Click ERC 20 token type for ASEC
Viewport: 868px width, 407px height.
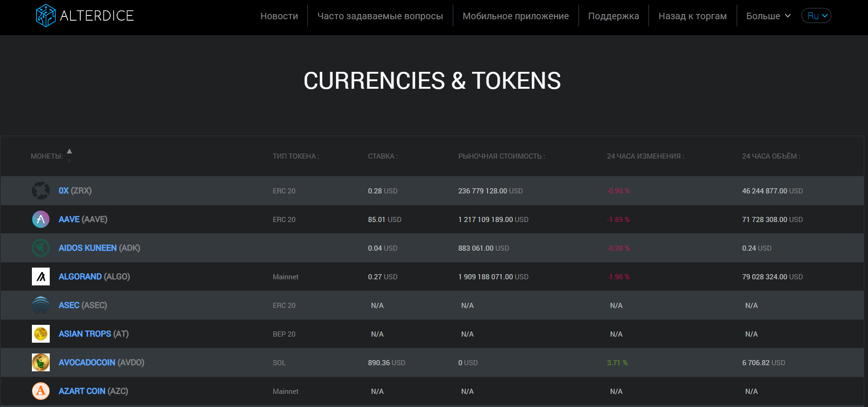284,306
